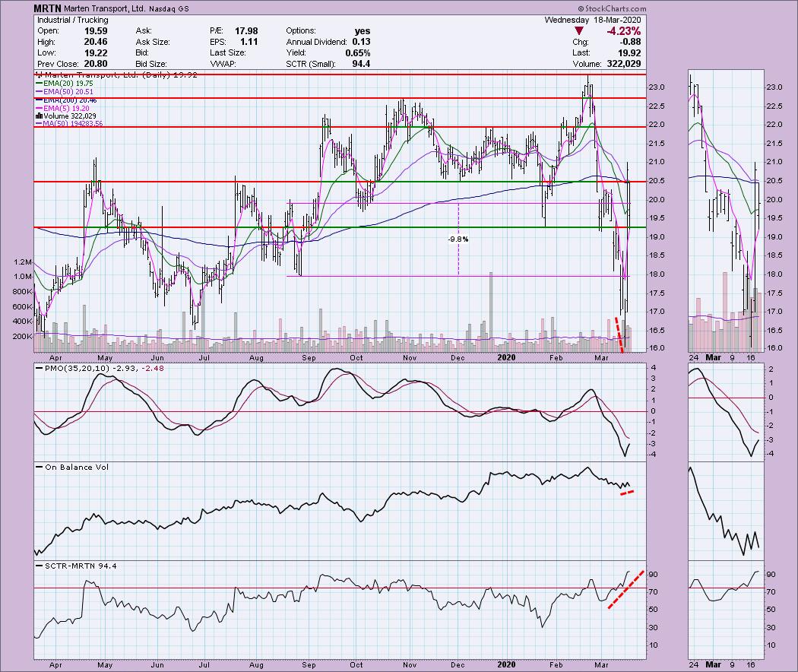Screen dimensions: 798x672
Task: Click the 2020 year label under price chart
Action: click(506, 357)
